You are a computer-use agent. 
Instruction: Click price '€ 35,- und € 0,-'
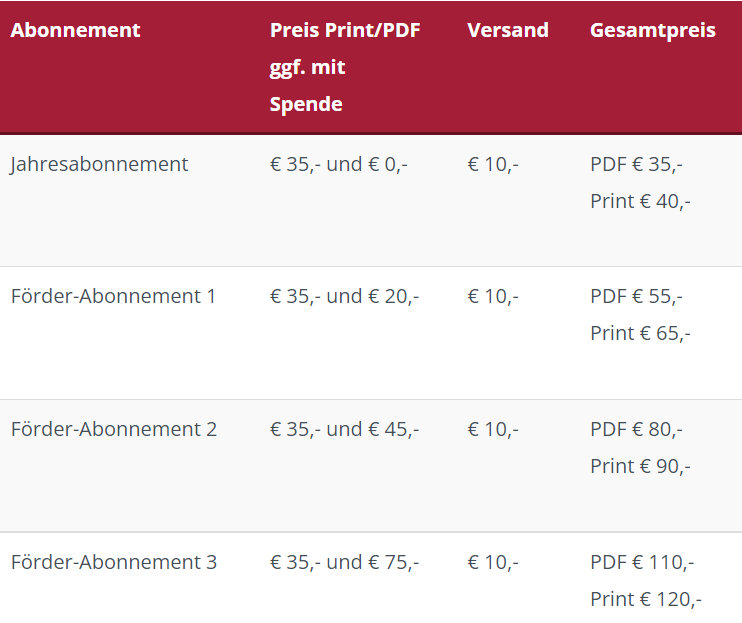pyautogui.click(x=338, y=165)
